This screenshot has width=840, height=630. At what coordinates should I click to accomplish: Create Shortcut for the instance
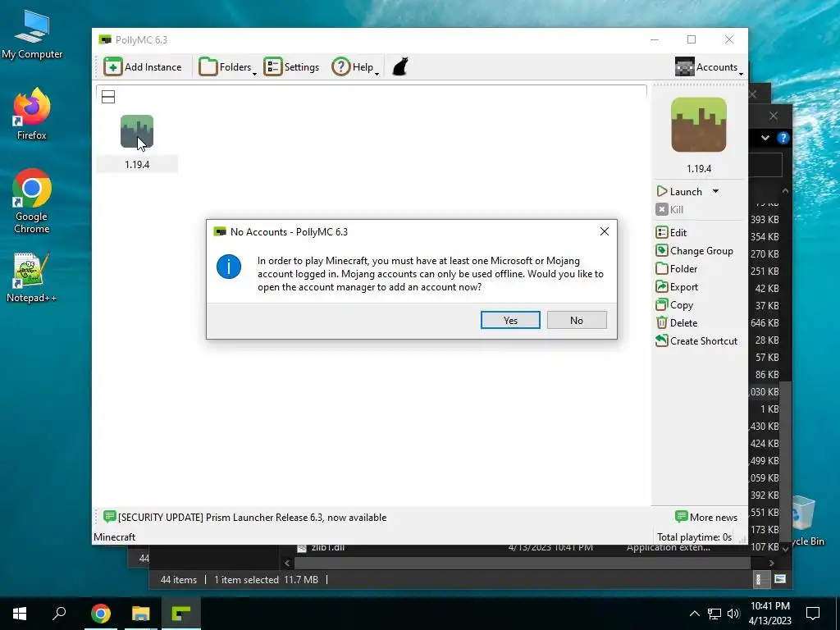pyautogui.click(x=696, y=341)
